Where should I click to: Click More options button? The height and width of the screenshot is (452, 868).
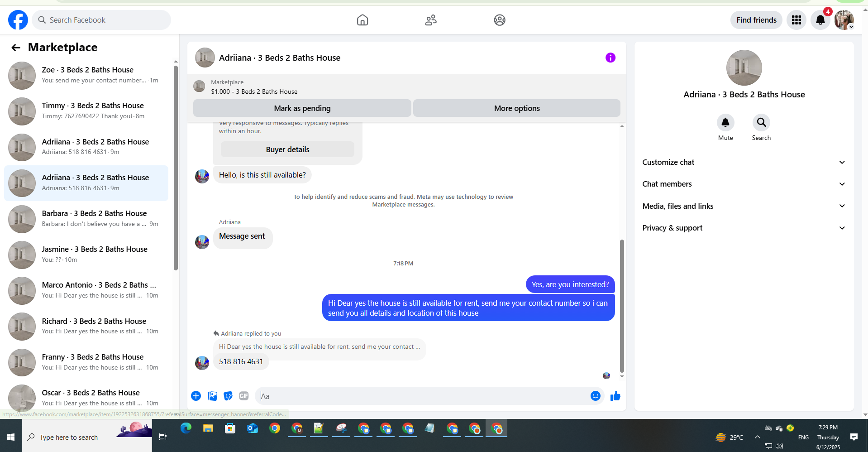click(x=517, y=108)
